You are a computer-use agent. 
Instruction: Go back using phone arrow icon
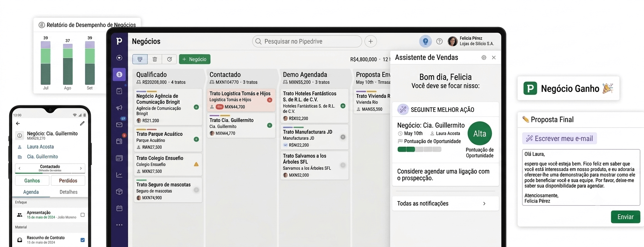(18, 123)
